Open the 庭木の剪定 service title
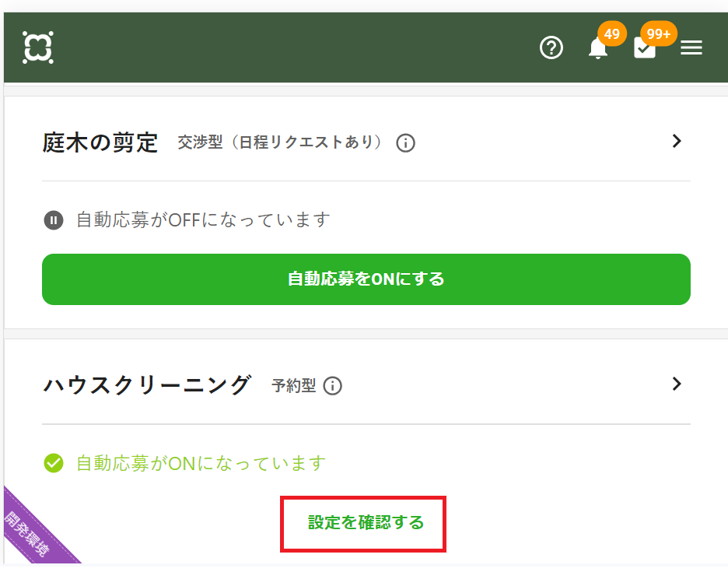728x579 pixels. pos(100,142)
